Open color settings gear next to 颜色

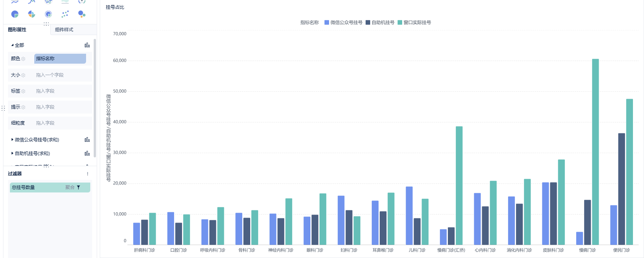[23, 59]
